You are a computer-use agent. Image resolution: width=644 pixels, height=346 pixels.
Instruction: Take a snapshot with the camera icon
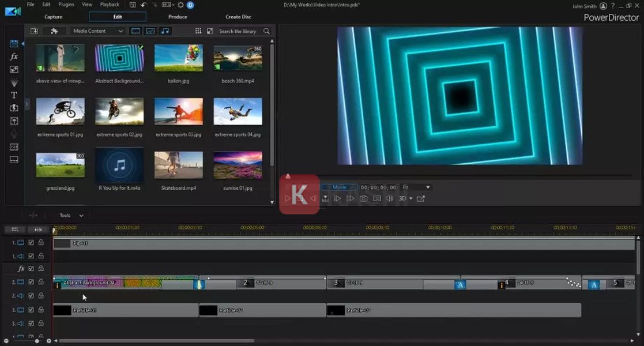(363, 198)
